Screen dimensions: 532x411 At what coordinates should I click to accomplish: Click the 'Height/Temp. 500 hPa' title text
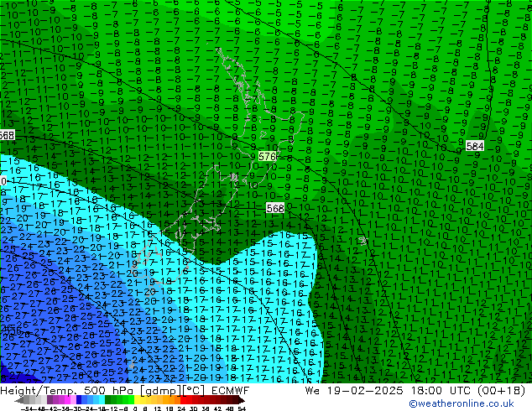point(68,390)
